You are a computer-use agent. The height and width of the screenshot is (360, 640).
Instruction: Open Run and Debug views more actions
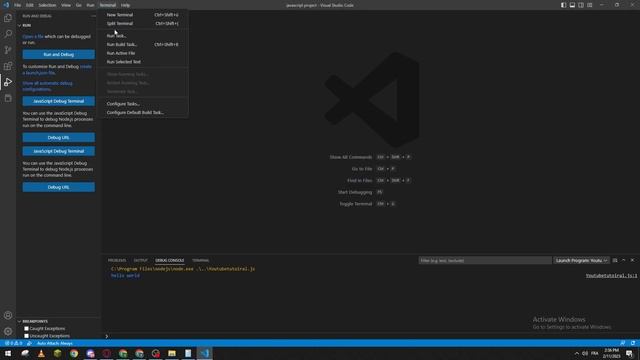click(x=93, y=16)
